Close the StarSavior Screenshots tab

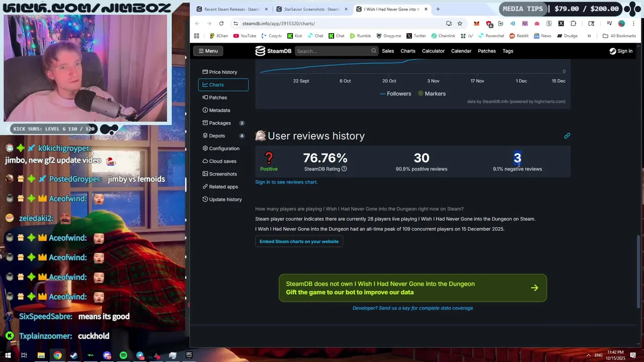[x=346, y=9]
